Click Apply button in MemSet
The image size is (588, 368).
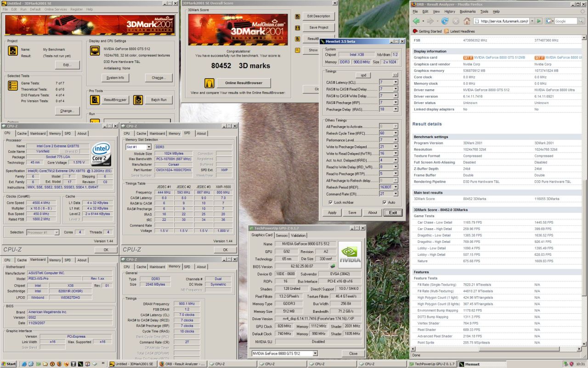332,213
